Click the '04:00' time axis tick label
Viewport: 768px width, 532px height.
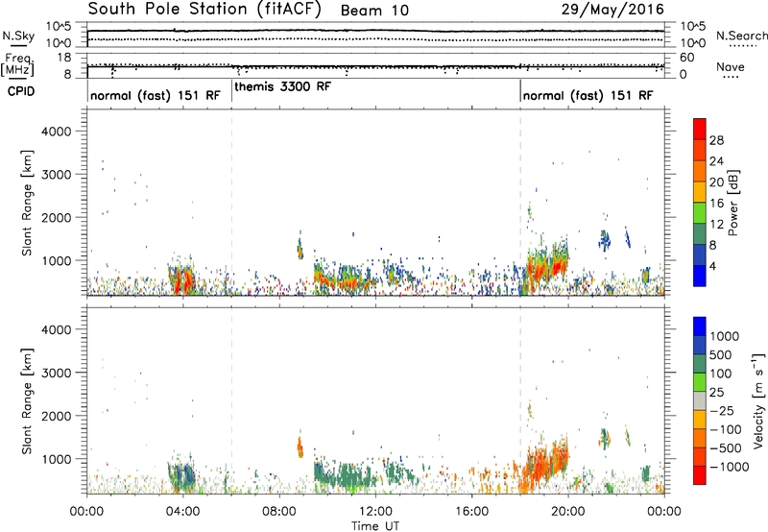pyautogui.click(x=182, y=512)
